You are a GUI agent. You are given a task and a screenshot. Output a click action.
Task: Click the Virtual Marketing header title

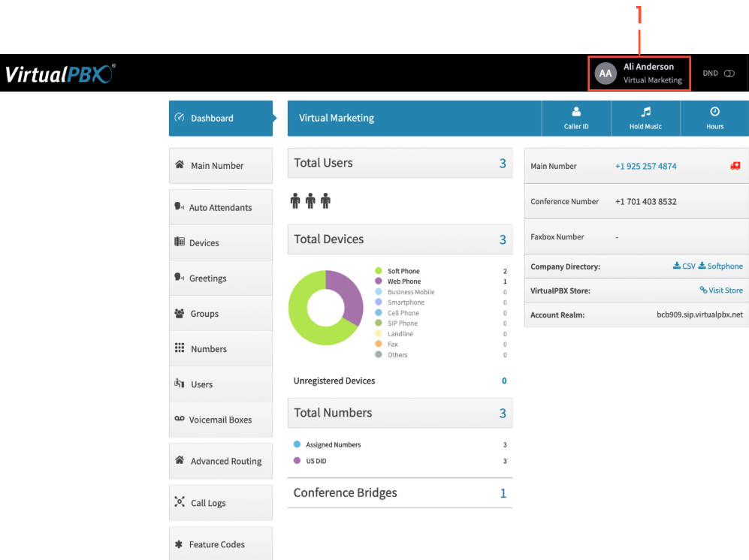337,118
